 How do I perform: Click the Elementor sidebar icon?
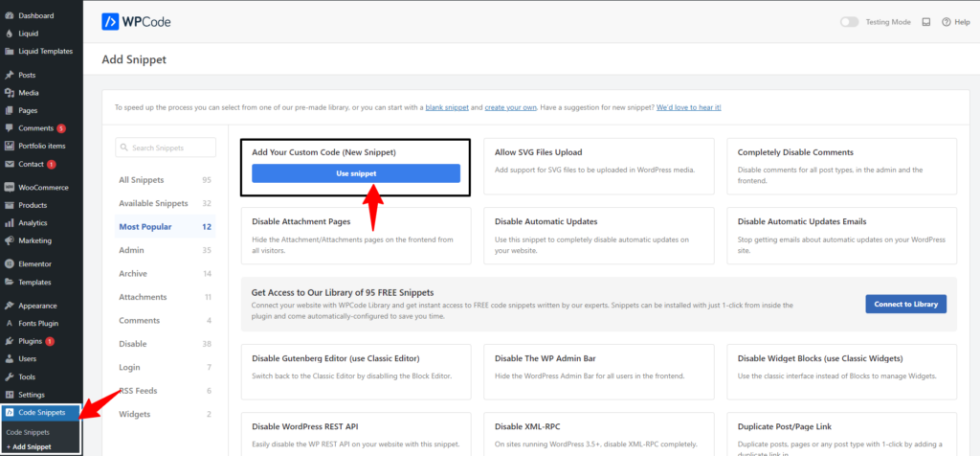coord(10,263)
